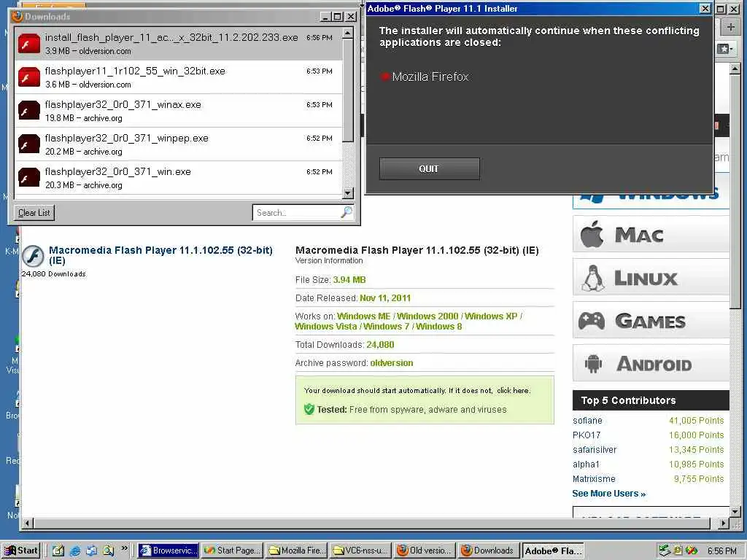This screenshot has width=747, height=560.
Task: Open contributor alpha1 profile
Action: pos(586,464)
